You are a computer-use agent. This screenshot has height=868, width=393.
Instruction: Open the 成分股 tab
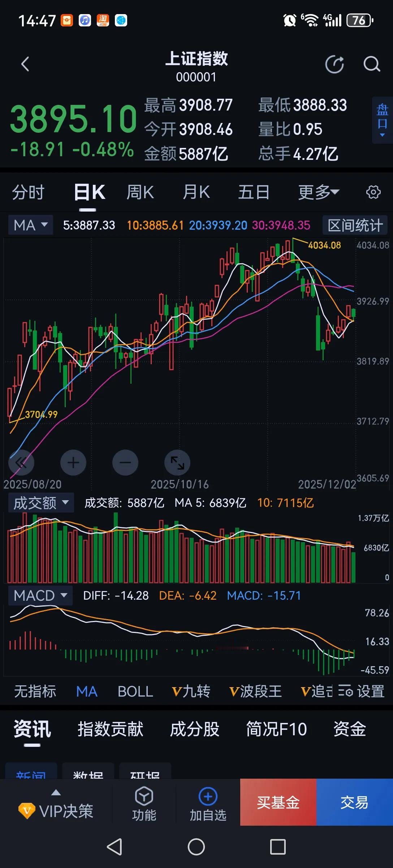tap(195, 729)
